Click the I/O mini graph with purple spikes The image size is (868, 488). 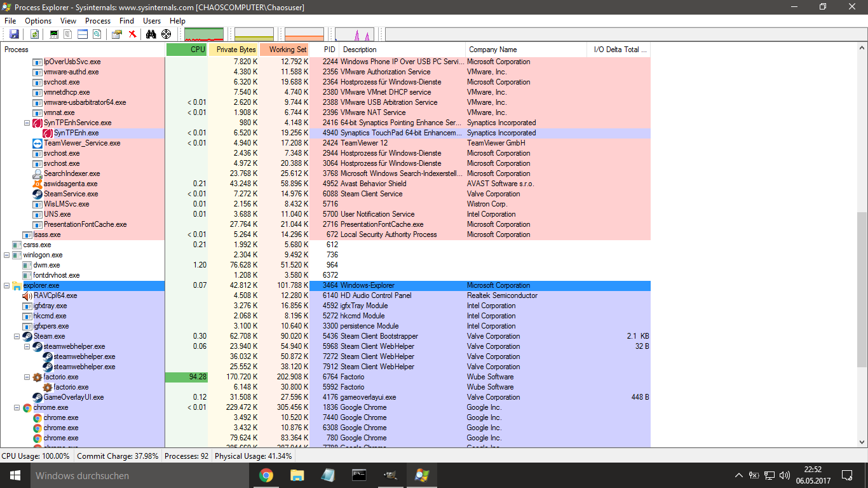tap(355, 34)
